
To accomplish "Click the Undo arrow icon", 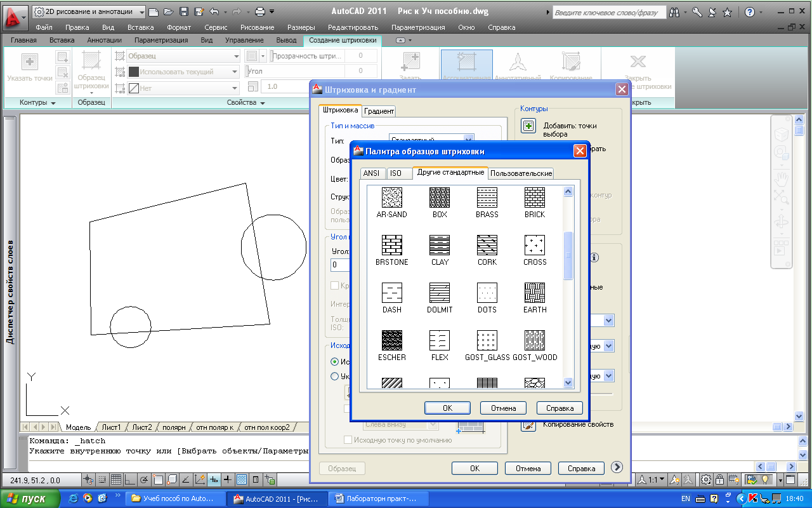I will pyautogui.click(x=214, y=11).
